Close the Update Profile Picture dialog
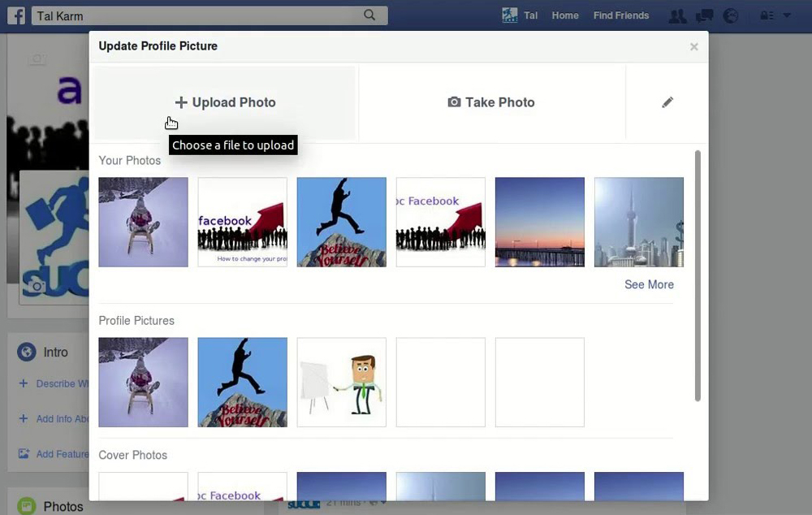This screenshot has height=515, width=812. pyautogui.click(x=694, y=46)
